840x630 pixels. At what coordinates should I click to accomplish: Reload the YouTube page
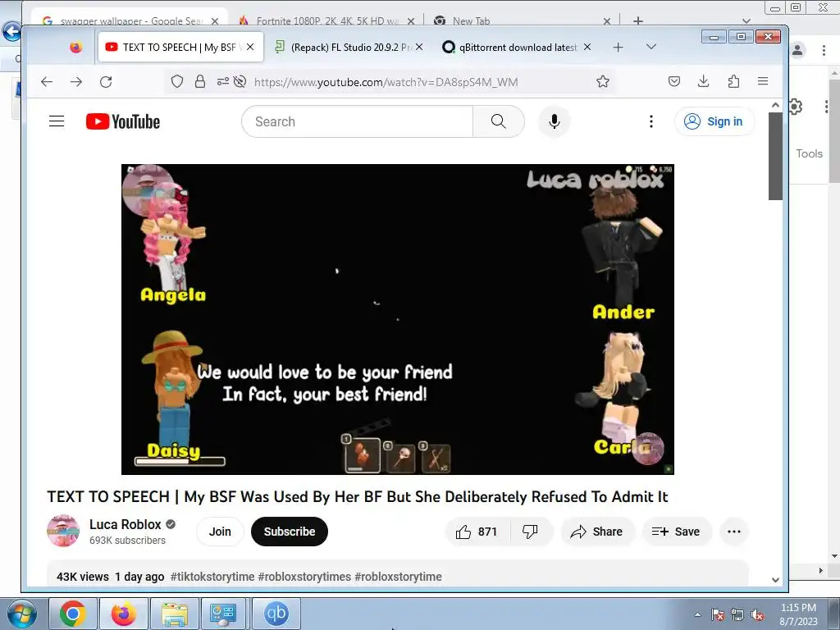(x=106, y=81)
